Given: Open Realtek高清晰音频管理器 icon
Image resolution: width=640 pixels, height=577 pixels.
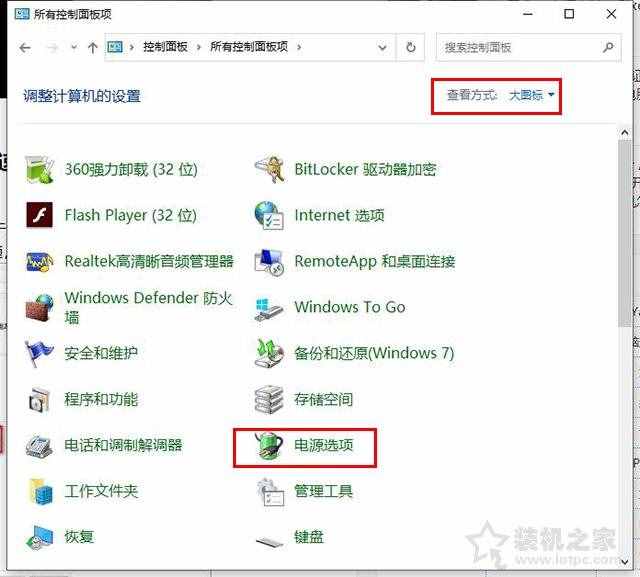Looking at the screenshot, I should click(40, 261).
